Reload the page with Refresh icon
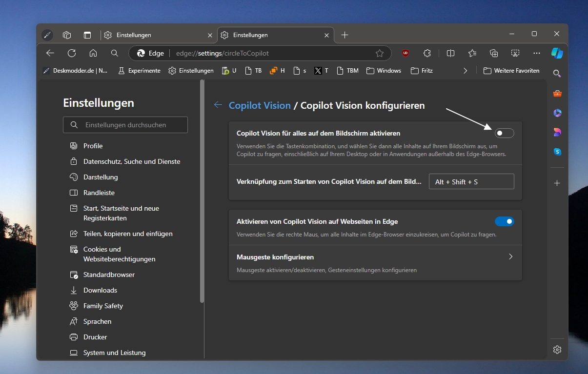This screenshot has height=374, width=588. (x=72, y=53)
